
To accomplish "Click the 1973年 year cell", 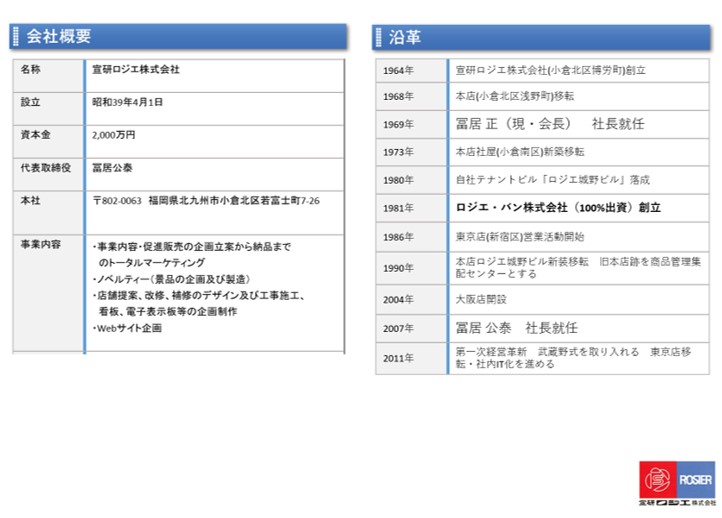I will pyautogui.click(x=411, y=152).
